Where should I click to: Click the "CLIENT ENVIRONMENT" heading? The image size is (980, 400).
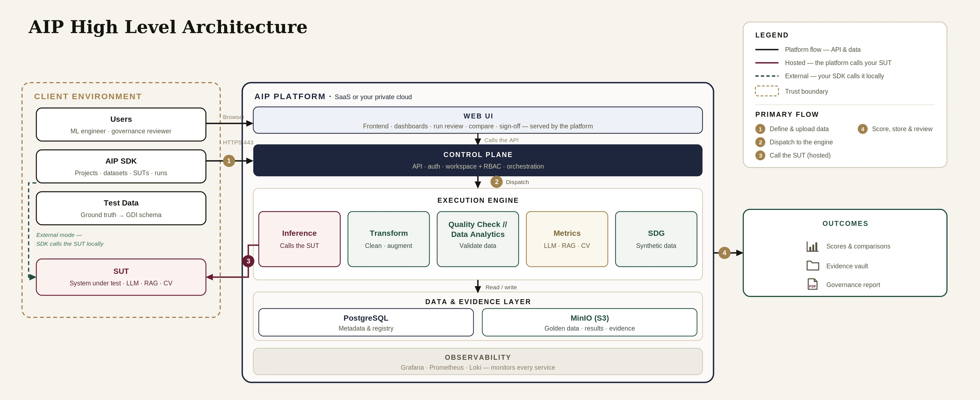[88, 97]
